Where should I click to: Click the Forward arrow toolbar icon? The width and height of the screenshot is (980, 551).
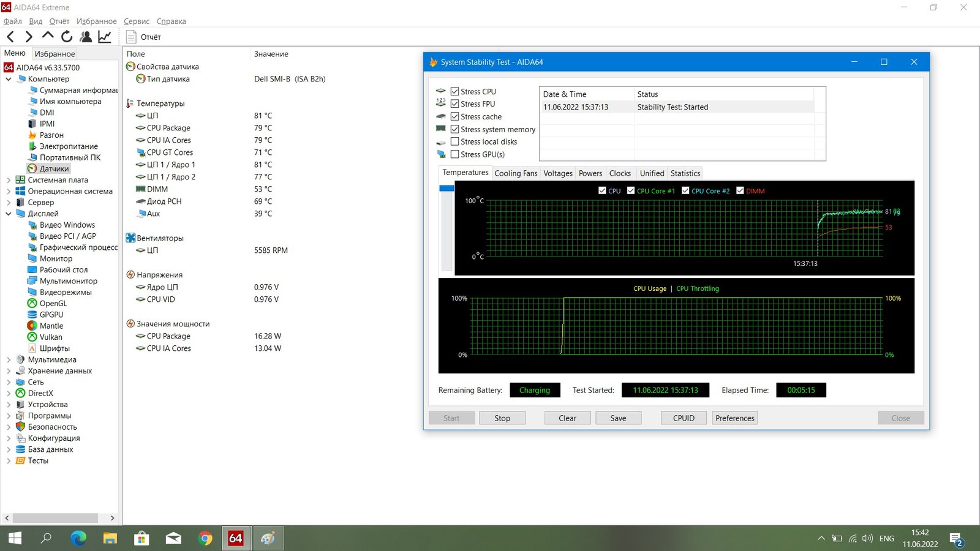pos(29,37)
